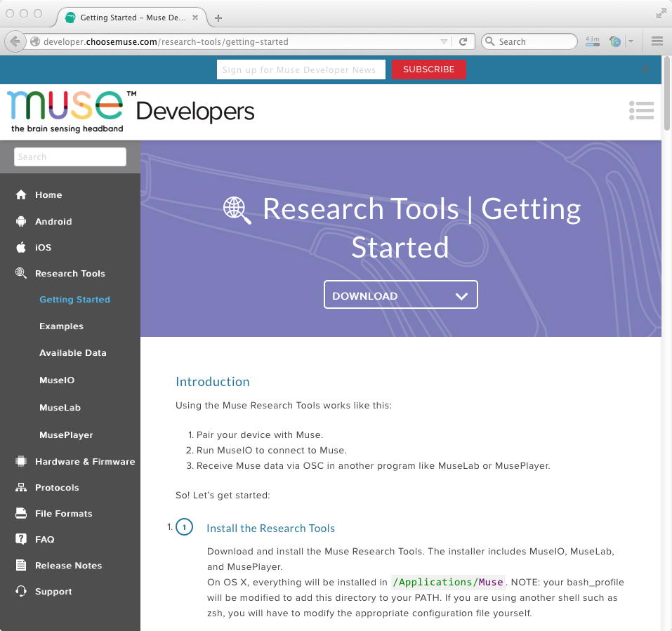Open the Protocols section
672x631 pixels.
coord(57,488)
